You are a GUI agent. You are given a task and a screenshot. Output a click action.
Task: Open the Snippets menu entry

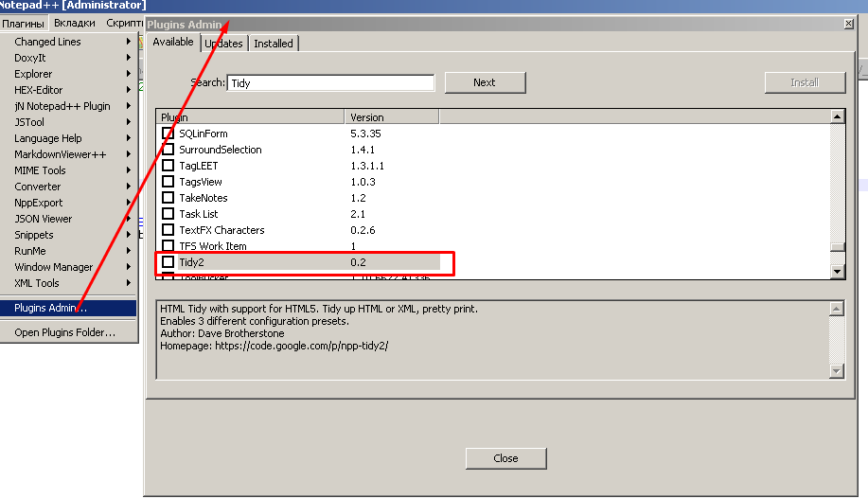click(x=69, y=235)
